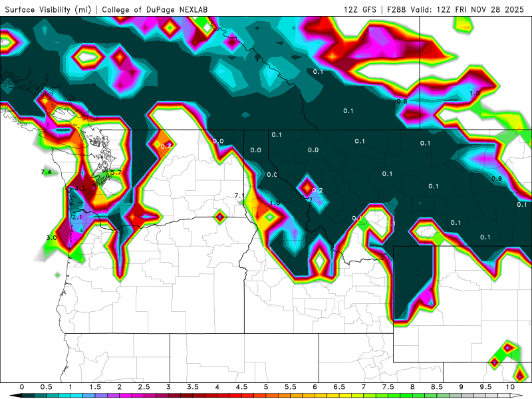Screen dimensions: 532x399
Task: Click the 3.0 visibility value on map
Action: coord(52,237)
